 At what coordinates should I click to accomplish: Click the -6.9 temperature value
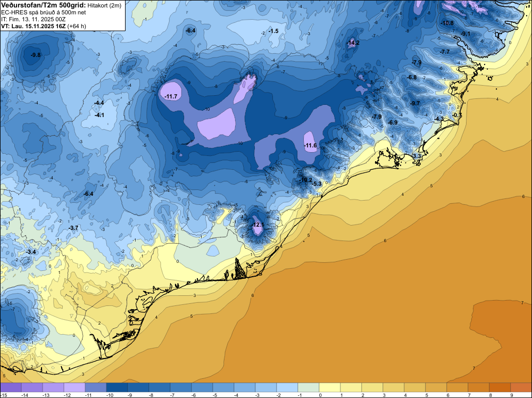[393, 122]
